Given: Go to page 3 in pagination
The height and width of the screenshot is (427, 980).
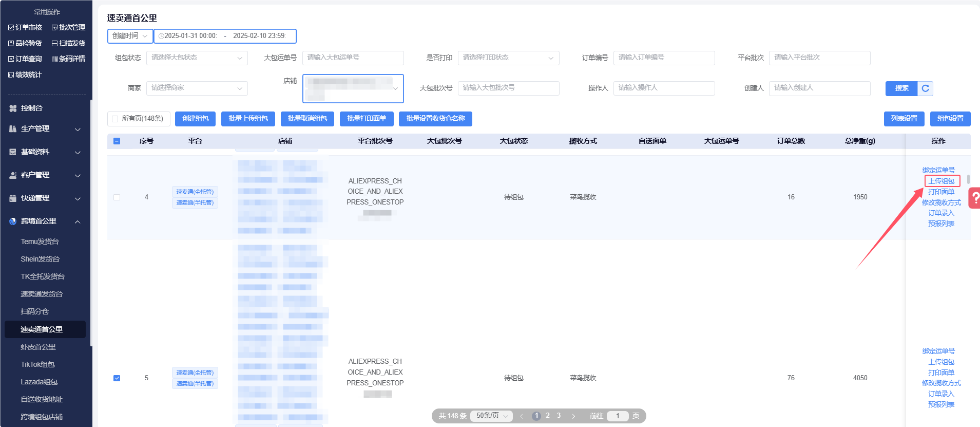Looking at the screenshot, I should pyautogui.click(x=559, y=416).
